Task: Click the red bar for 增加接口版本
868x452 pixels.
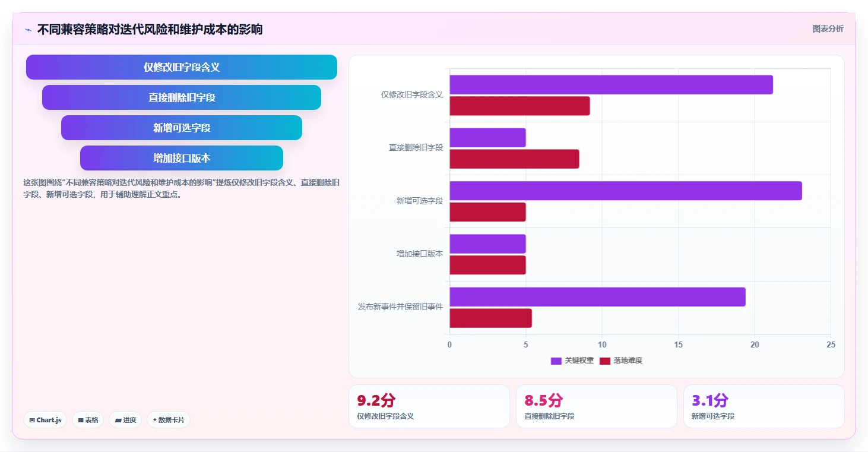Action: coord(487,265)
